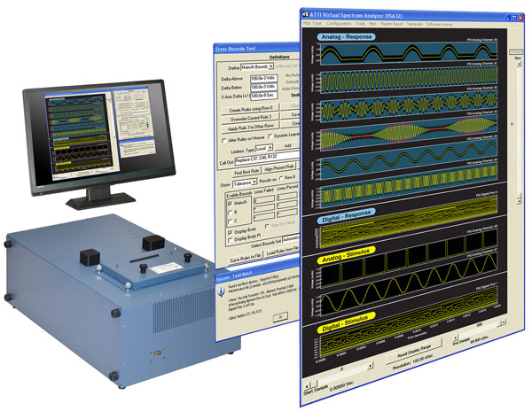
Task: Enable the Display Bnds Pt checkbox
Action: [x=231, y=240]
